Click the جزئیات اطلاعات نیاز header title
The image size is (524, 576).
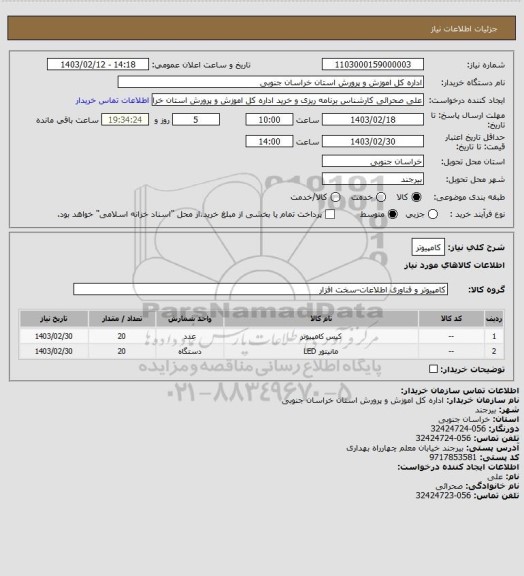tap(464, 29)
